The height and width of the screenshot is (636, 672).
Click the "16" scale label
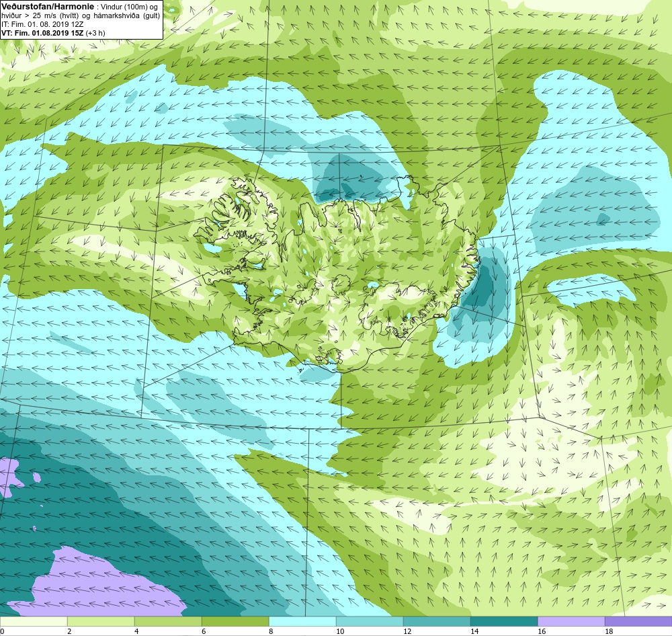pos(542,631)
